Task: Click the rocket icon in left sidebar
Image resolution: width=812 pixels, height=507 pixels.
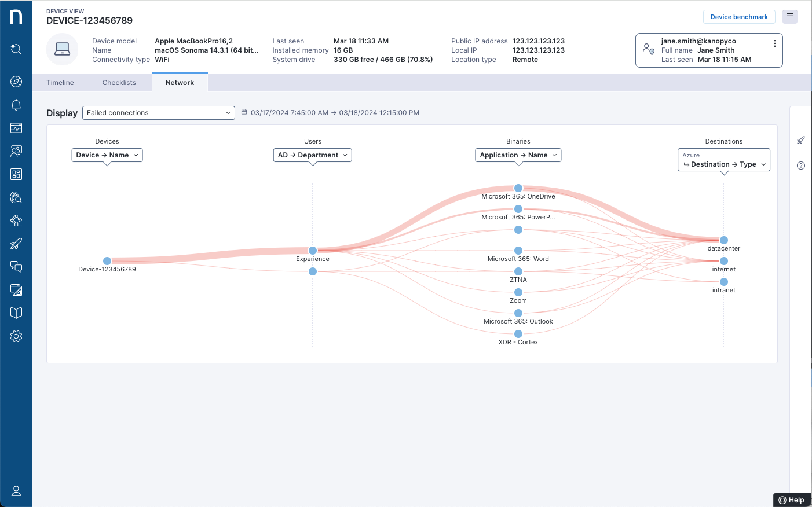Action: coord(16,244)
